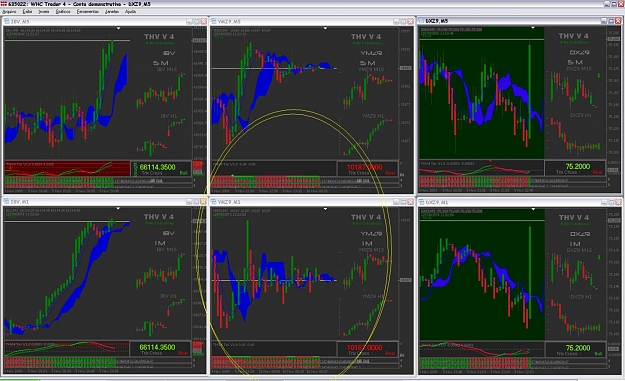The width and height of the screenshot is (625, 381).
Task: Open the Ajuda menu
Action: point(130,12)
